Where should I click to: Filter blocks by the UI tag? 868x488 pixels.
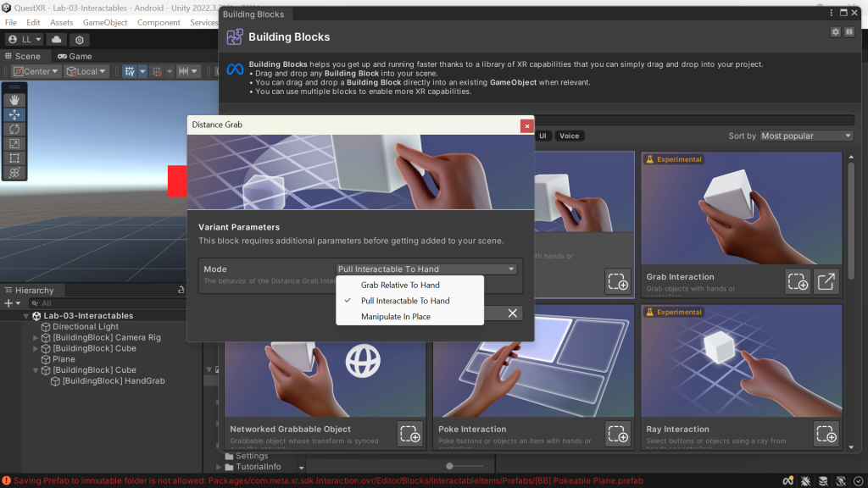543,136
